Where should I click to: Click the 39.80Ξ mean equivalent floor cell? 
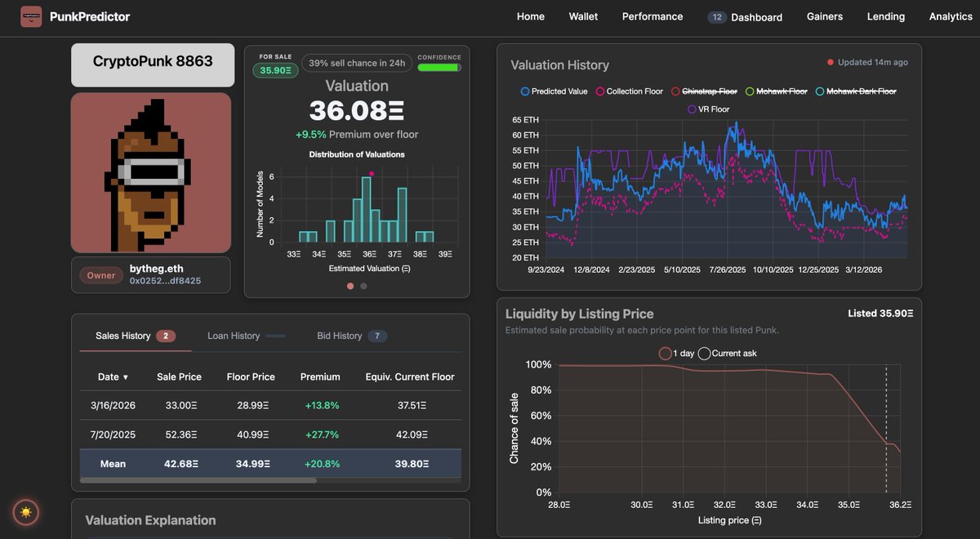pyautogui.click(x=410, y=464)
